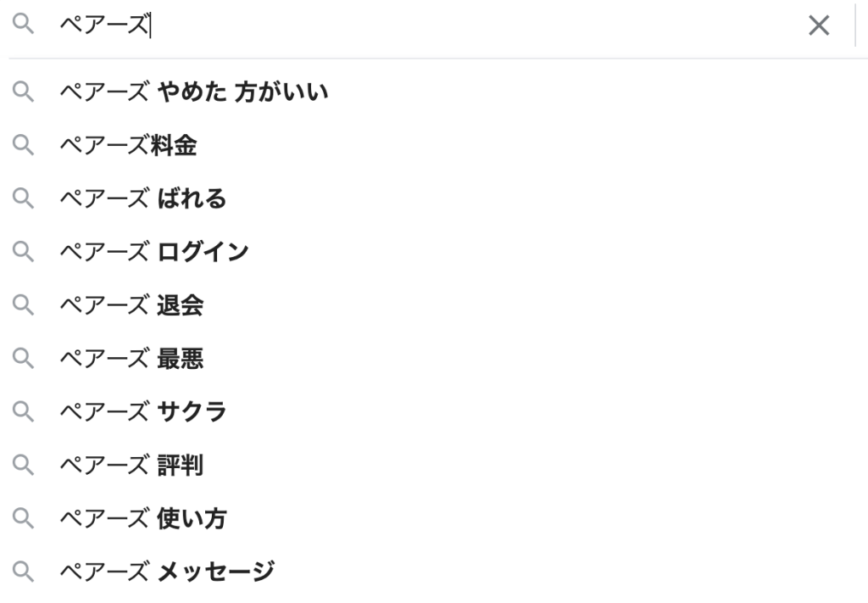Click search icon beside ペアーズ料金

(x=24, y=146)
